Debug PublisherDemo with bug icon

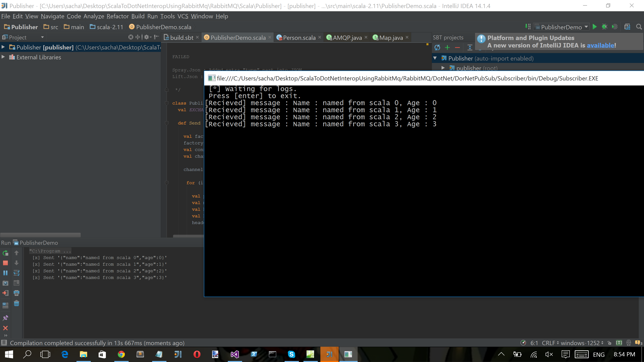(x=605, y=27)
